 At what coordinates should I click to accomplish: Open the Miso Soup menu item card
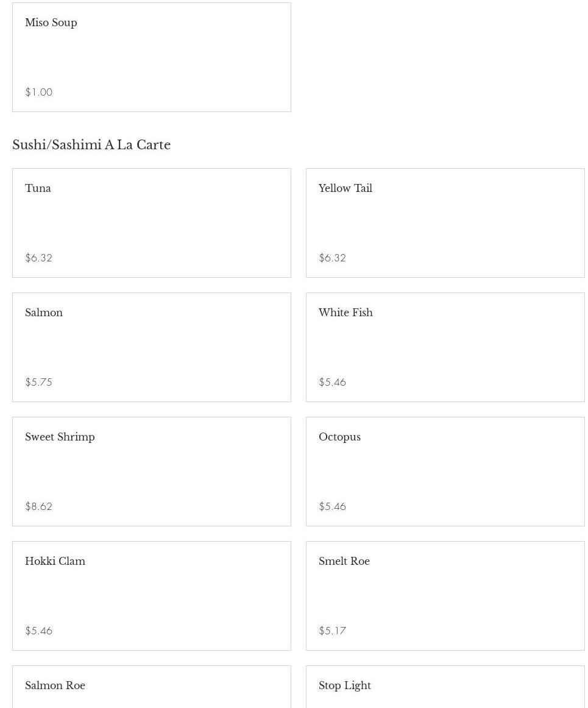point(151,57)
